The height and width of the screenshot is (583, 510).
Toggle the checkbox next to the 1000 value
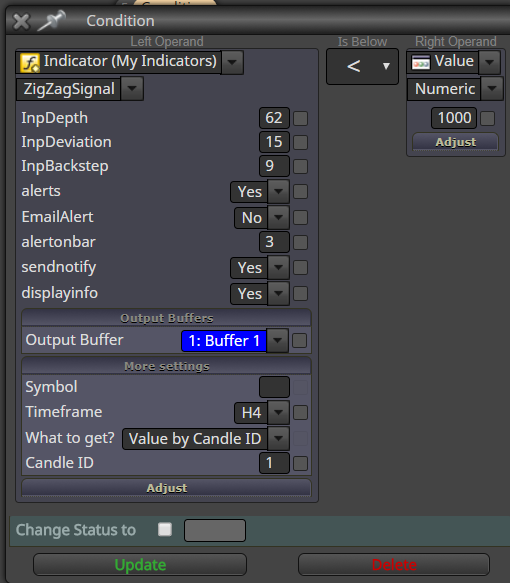[x=488, y=118]
